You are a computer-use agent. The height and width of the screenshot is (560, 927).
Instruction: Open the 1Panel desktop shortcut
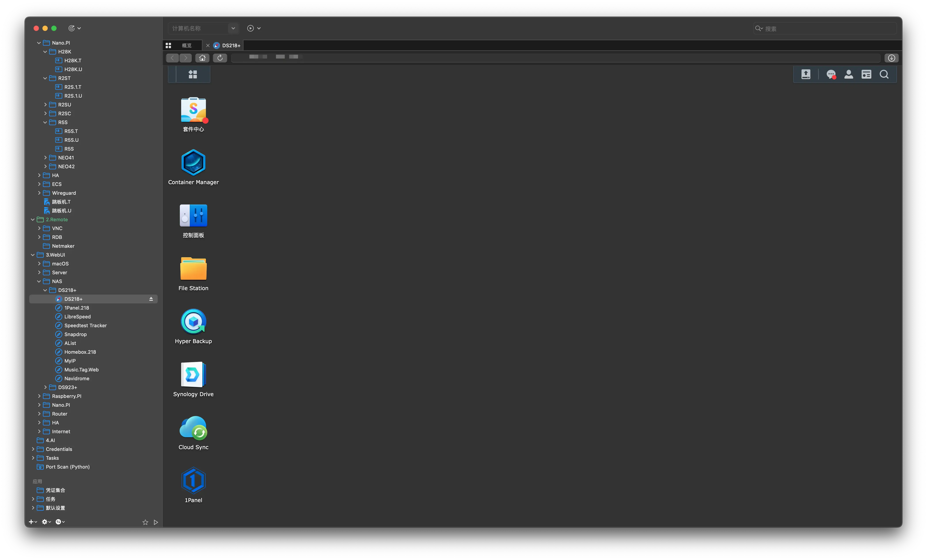193,481
